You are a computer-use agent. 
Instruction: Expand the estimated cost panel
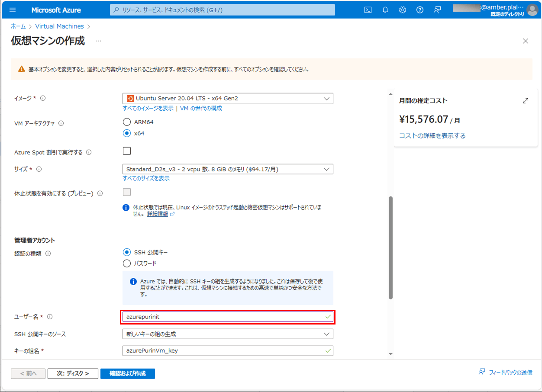[x=526, y=101]
